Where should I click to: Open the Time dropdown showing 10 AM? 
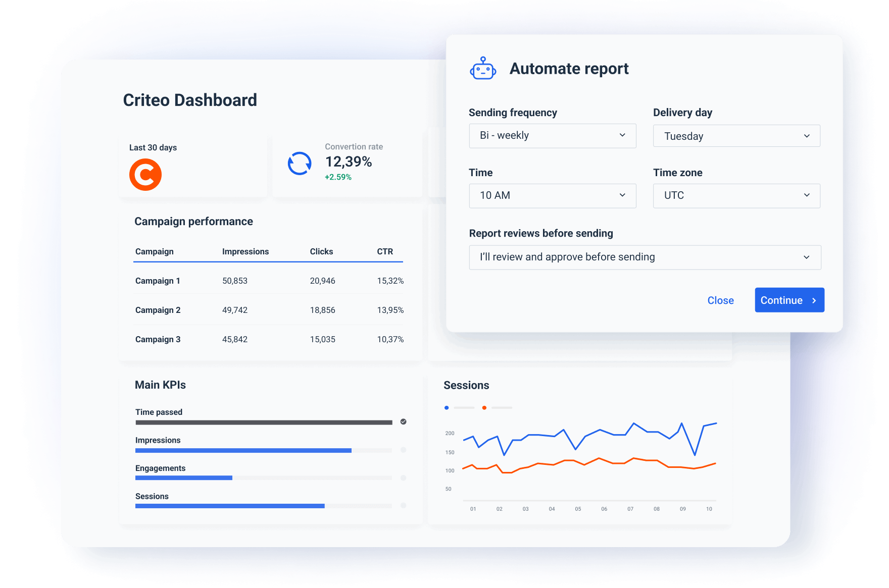click(552, 196)
